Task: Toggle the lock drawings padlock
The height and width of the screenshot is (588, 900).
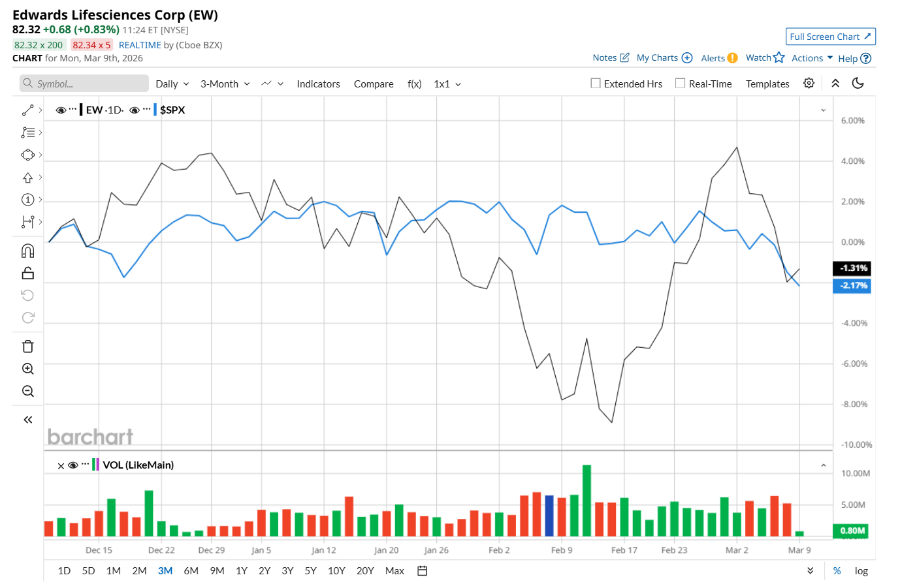Action: [27, 273]
